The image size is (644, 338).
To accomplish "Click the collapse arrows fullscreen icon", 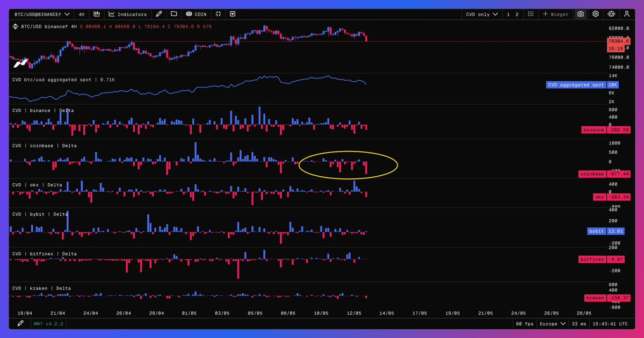I will pyautogui.click(x=218, y=14).
